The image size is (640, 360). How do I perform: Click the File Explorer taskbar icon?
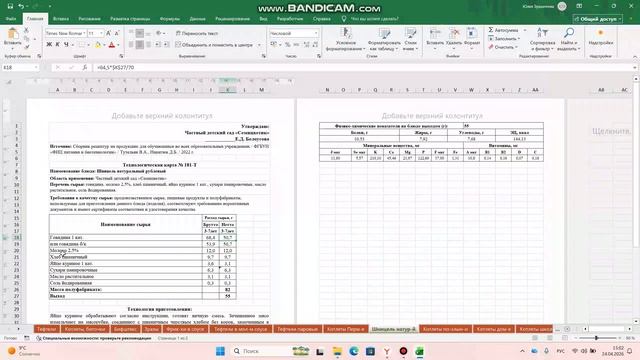pos(337,351)
